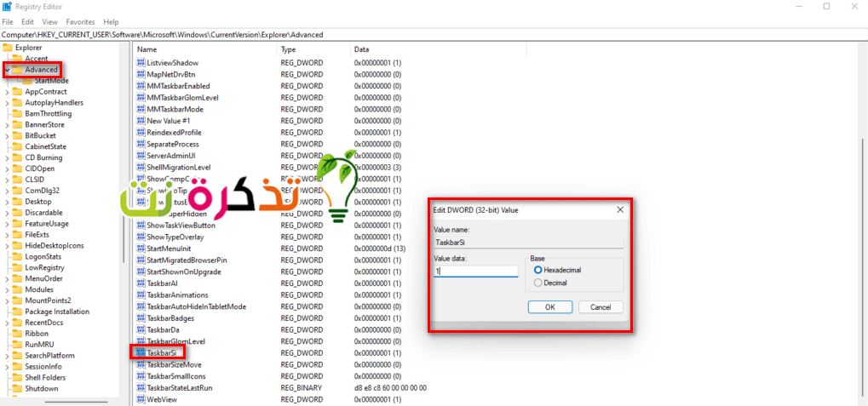The height and width of the screenshot is (406, 868).
Task: Click the WebView value icon
Action: tap(141, 399)
